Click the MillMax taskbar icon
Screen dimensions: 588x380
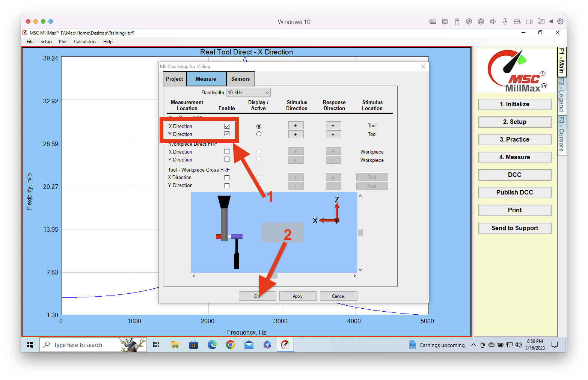(x=285, y=344)
